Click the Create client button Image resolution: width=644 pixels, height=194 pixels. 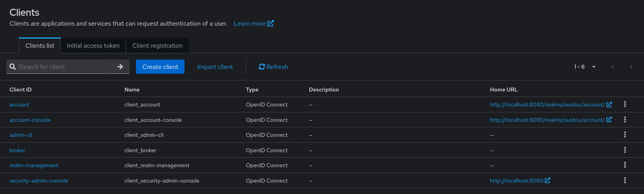pos(160,67)
